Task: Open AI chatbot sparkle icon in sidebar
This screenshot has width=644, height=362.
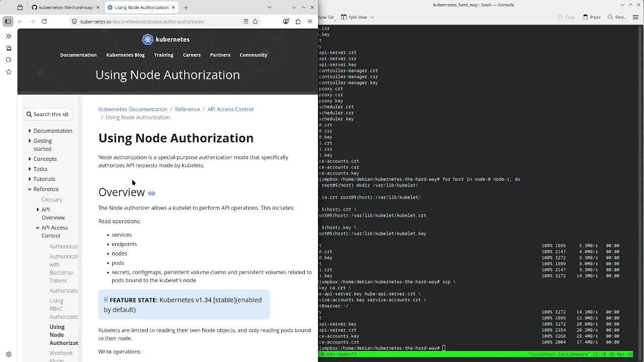Action: pyautogui.click(x=9, y=36)
